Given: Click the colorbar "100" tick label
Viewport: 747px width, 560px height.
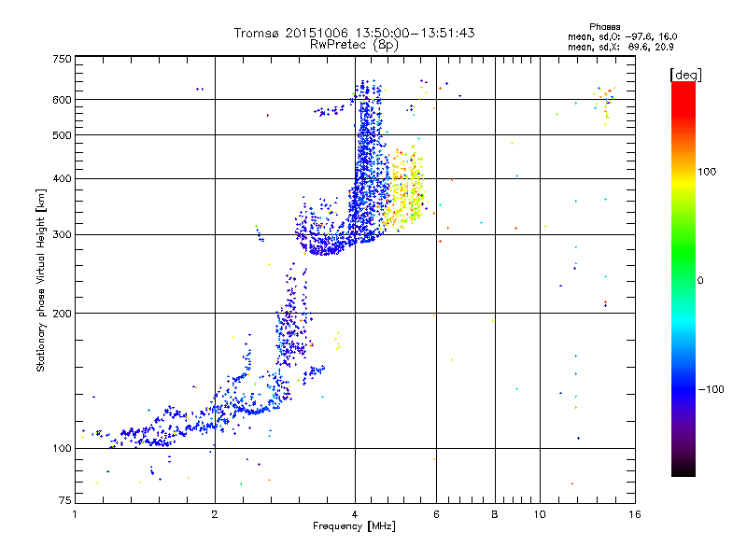Looking at the screenshot, I should coord(707,172).
